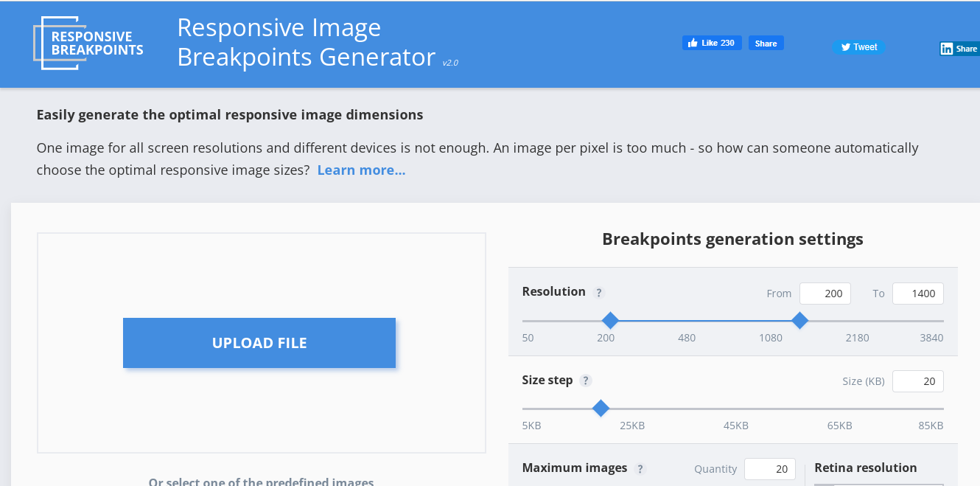
Task: Click the Twitter Tweet button
Action: coord(858,47)
